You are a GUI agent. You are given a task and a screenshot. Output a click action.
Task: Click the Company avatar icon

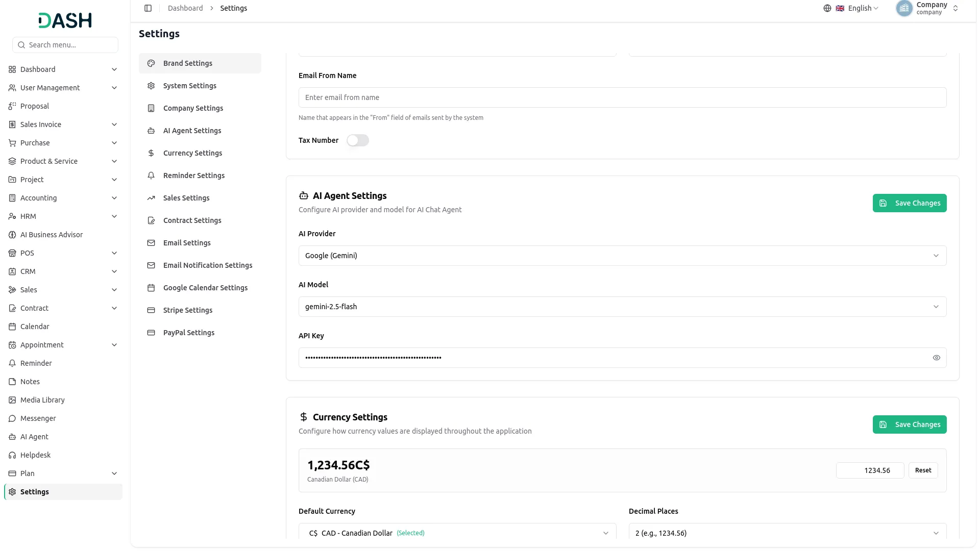pyautogui.click(x=904, y=8)
